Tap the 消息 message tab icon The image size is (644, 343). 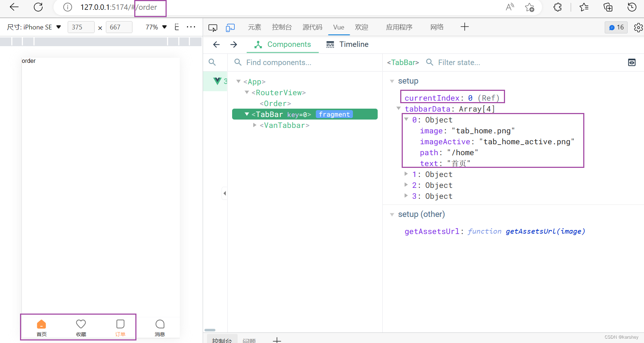coord(160,324)
